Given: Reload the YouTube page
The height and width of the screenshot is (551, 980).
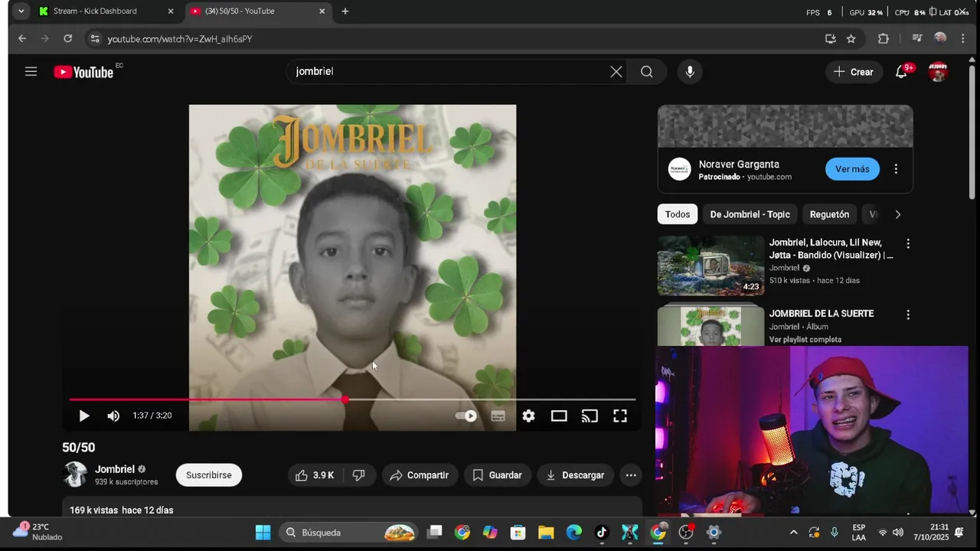Looking at the screenshot, I should [68, 38].
